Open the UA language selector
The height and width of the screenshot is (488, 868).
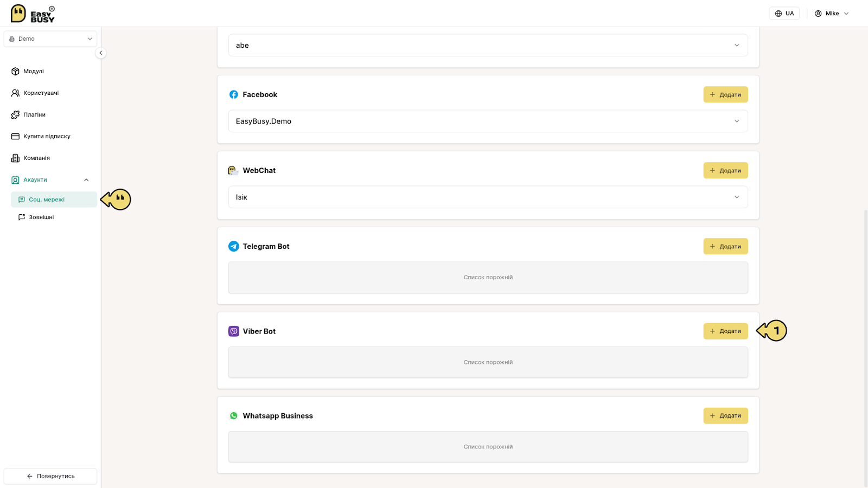point(784,14)
